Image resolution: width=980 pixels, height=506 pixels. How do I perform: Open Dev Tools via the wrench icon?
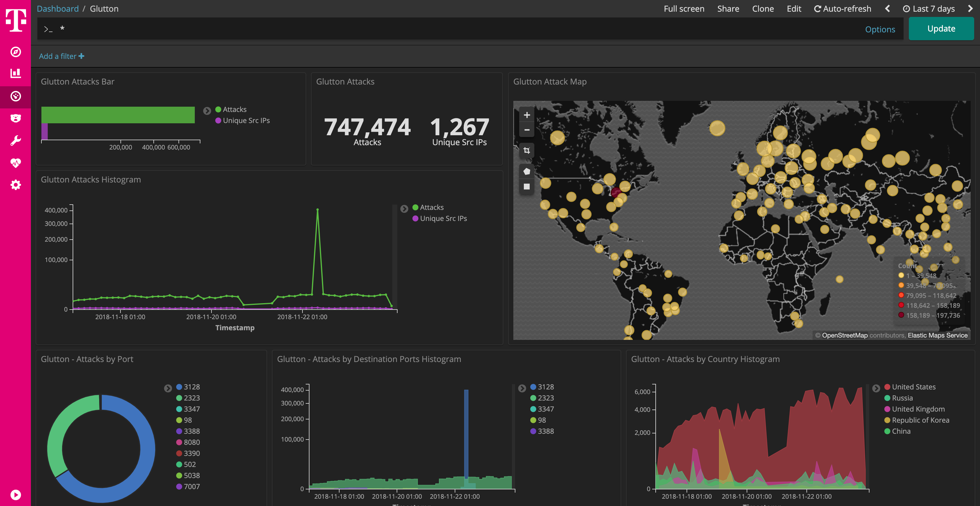point(15,140)
